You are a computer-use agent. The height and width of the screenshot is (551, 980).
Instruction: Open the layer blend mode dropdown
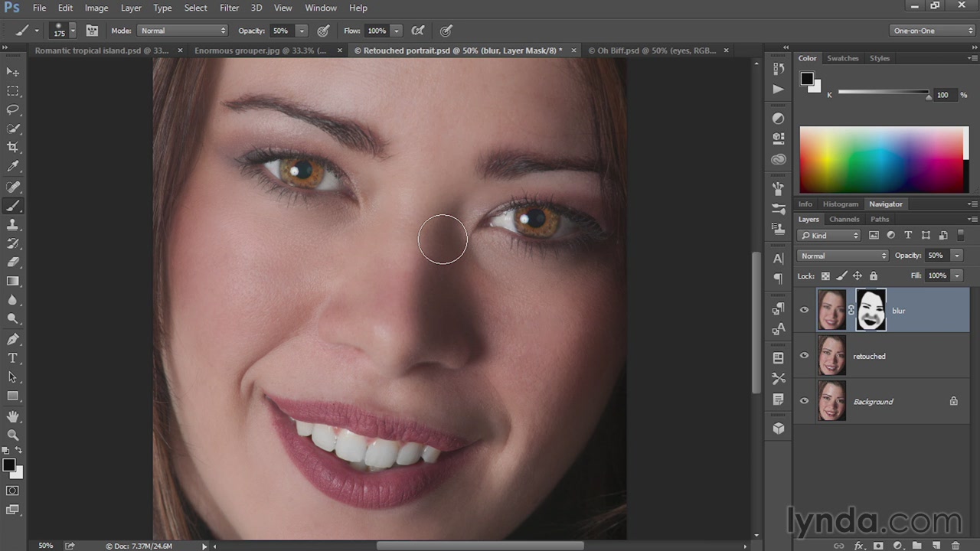point(842,256)
